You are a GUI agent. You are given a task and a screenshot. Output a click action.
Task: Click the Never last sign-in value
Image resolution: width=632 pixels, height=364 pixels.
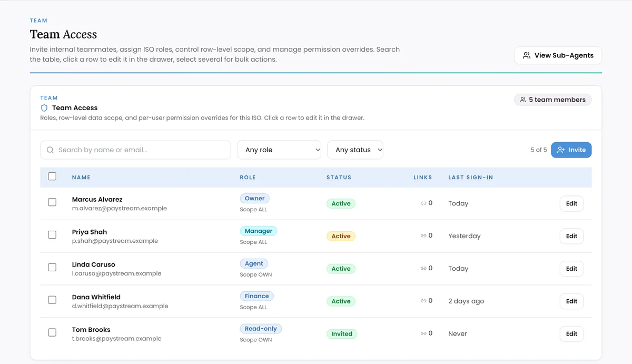pyautogui.click(x=458, y=334)
